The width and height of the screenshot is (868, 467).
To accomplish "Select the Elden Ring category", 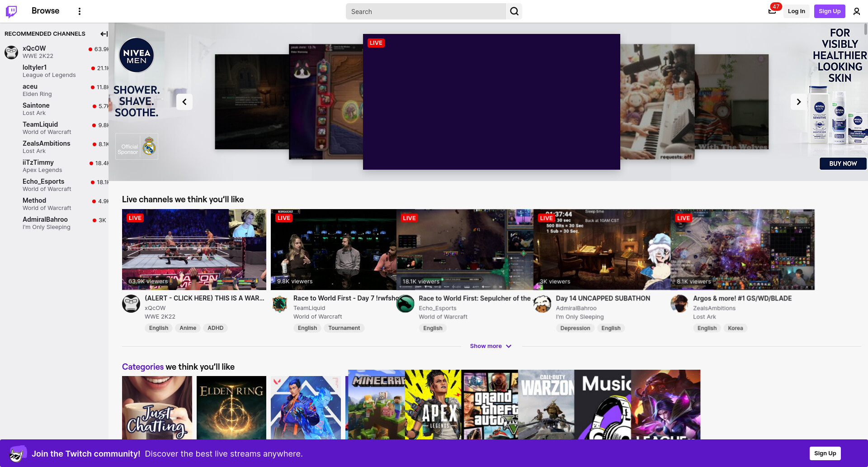I will [231, 408].
